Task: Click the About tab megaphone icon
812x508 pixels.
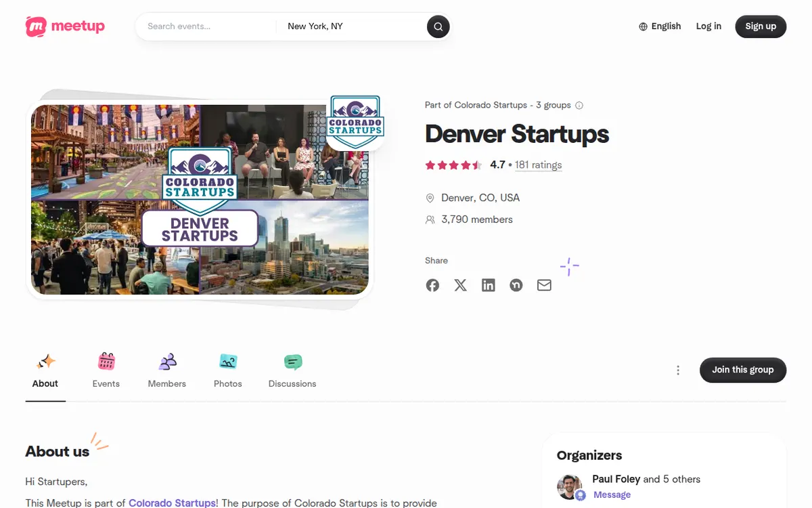Action: coord(45,362)
